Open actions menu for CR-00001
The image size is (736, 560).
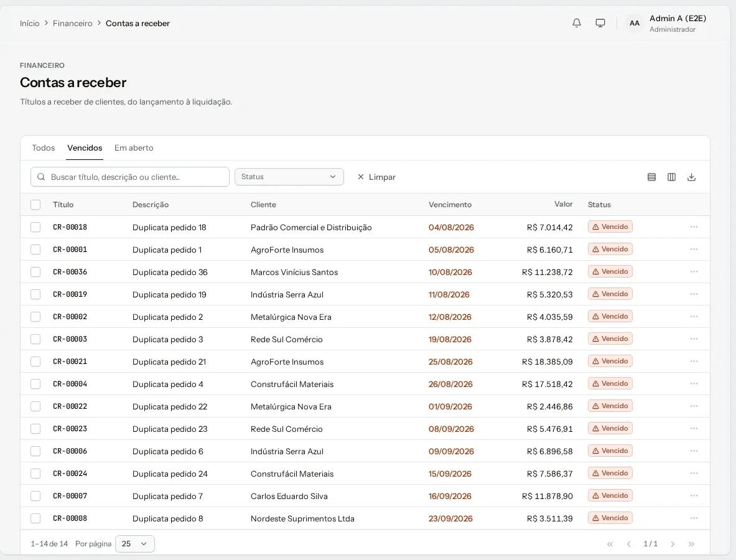click(x=694, y=250)
